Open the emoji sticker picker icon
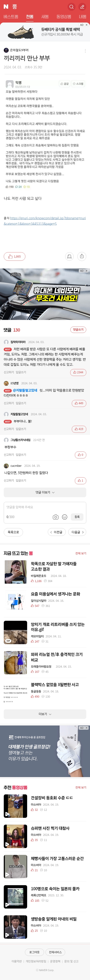 (65, 517)
